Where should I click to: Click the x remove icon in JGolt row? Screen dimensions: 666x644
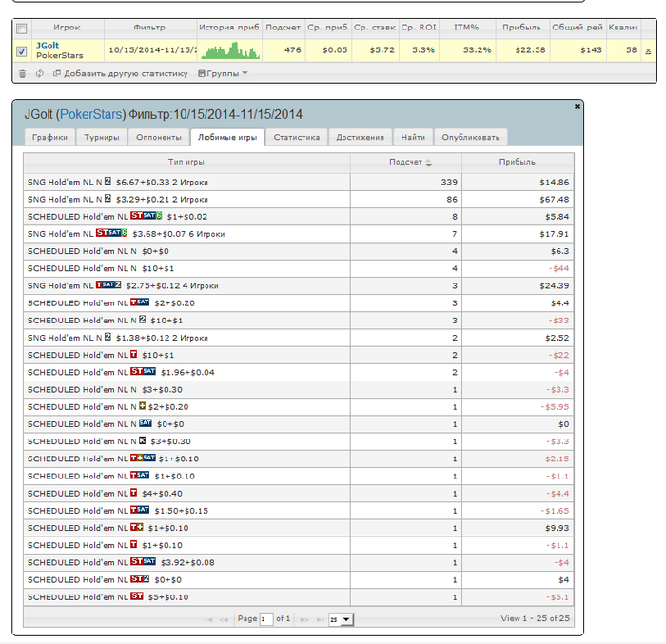pyautogui.click(x=648, y=51)
